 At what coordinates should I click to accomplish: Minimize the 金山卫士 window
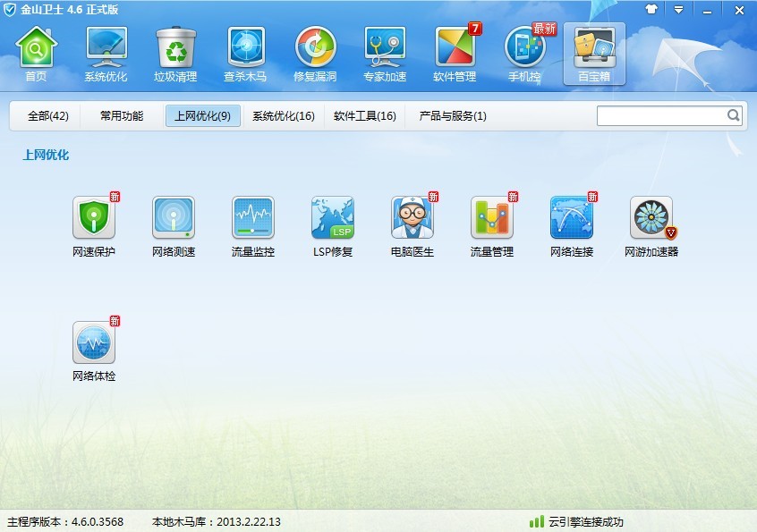coord(707,10)
